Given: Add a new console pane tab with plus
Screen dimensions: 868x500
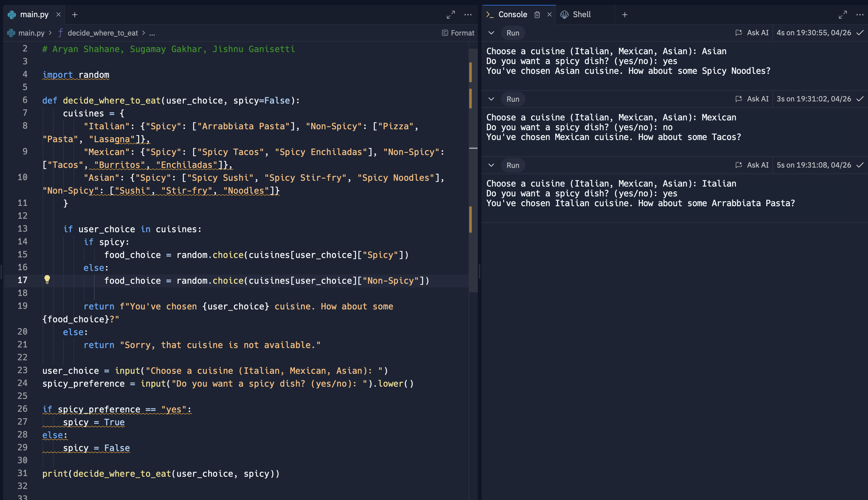Looking at the screenshot, I should tap(624, 15).
